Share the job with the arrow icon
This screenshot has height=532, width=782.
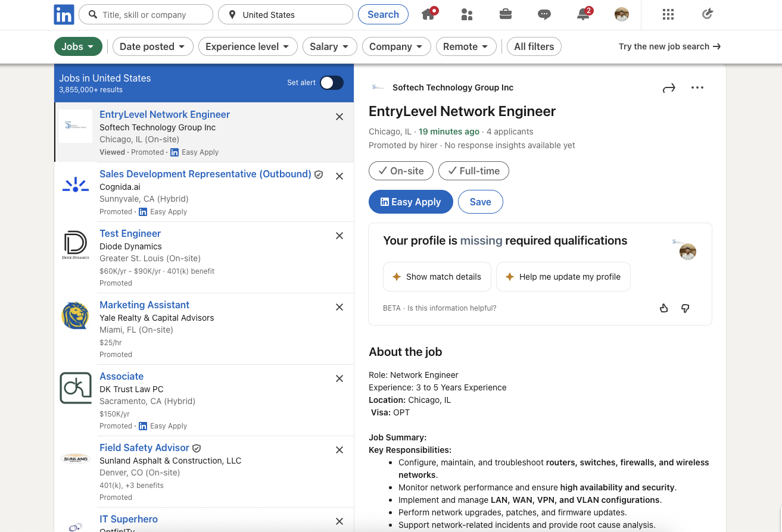coord(669,88)
